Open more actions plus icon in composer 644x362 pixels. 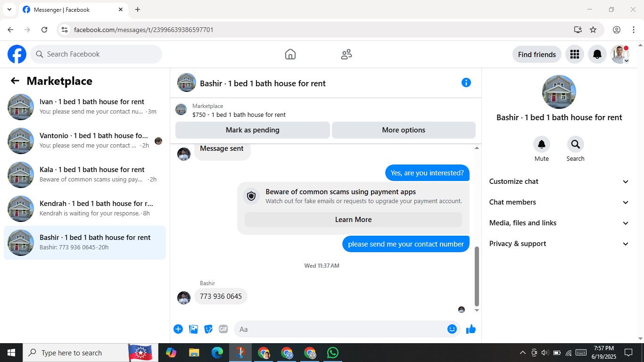(x=178, y=329)
